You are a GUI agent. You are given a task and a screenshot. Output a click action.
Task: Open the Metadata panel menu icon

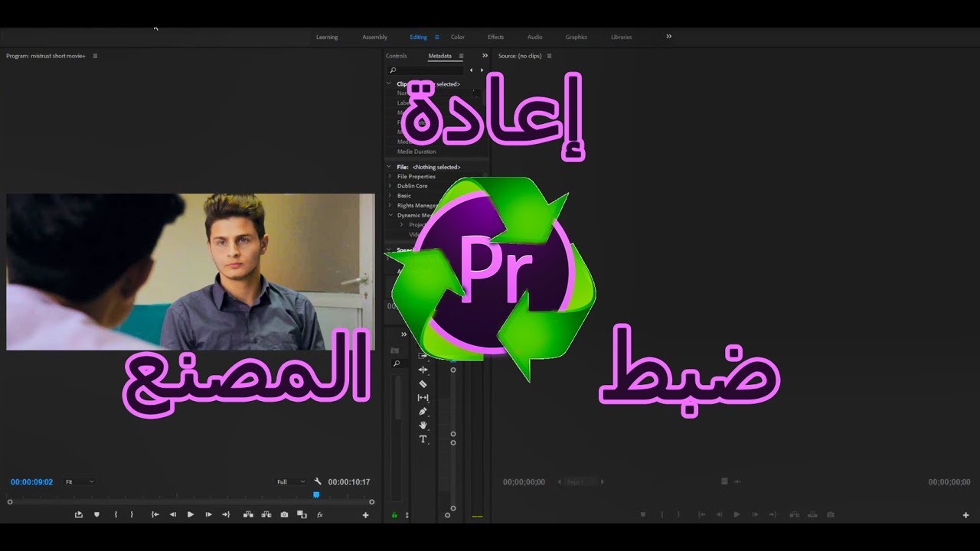click(461, 56)
